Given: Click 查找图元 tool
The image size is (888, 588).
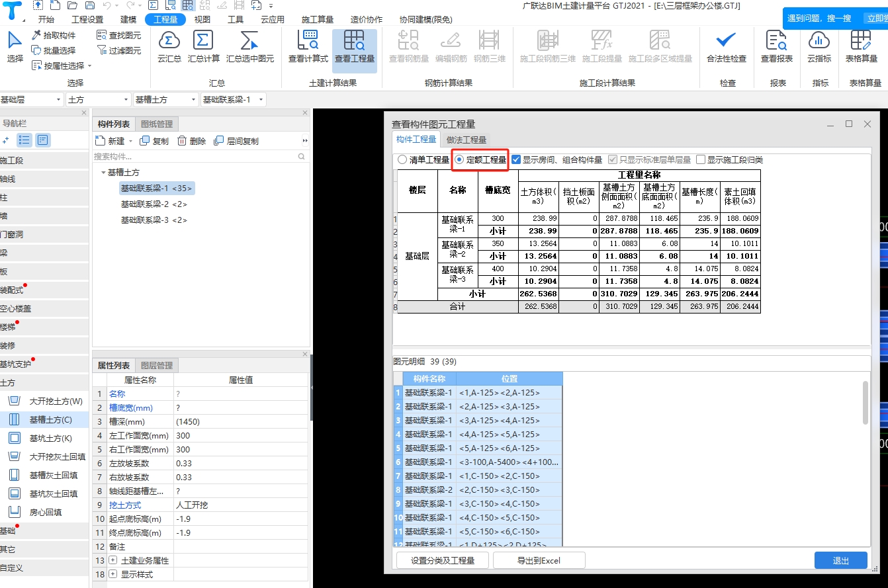Looking at the screenshot, I should coord(118,35).
